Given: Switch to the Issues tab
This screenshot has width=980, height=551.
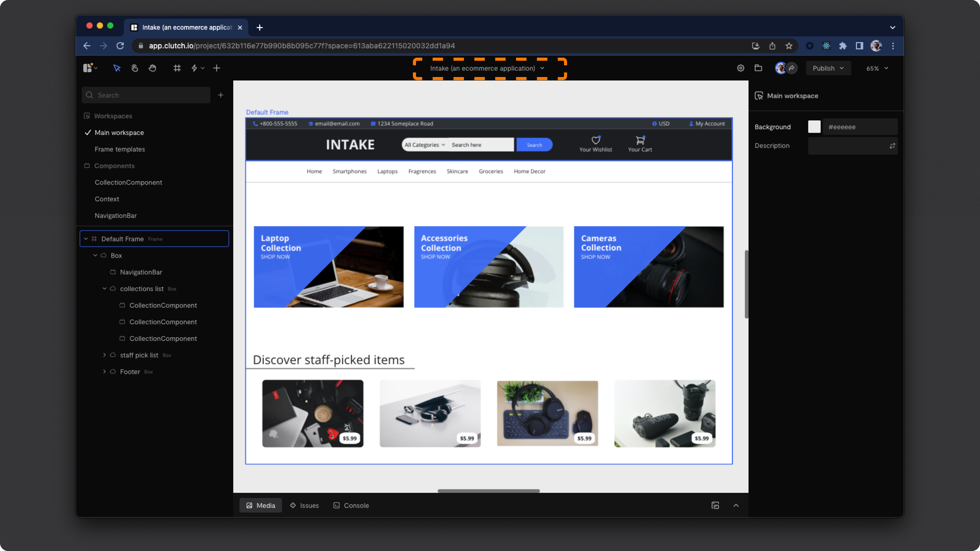Looking at the screenshot, I should [304, 505].
